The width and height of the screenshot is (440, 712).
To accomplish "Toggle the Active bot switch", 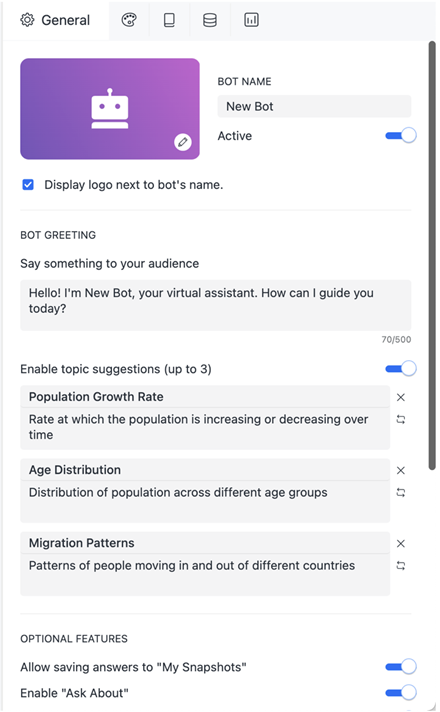I will pos(401,135).
